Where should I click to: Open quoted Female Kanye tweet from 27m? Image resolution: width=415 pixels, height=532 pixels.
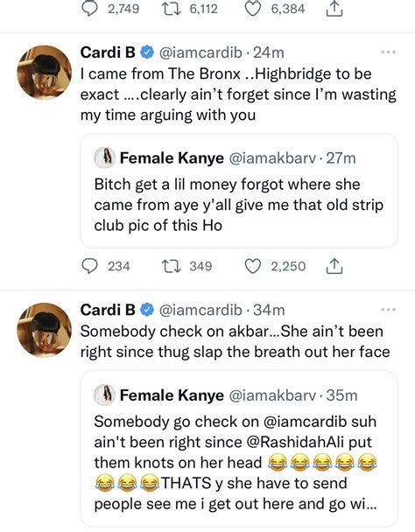239,191
